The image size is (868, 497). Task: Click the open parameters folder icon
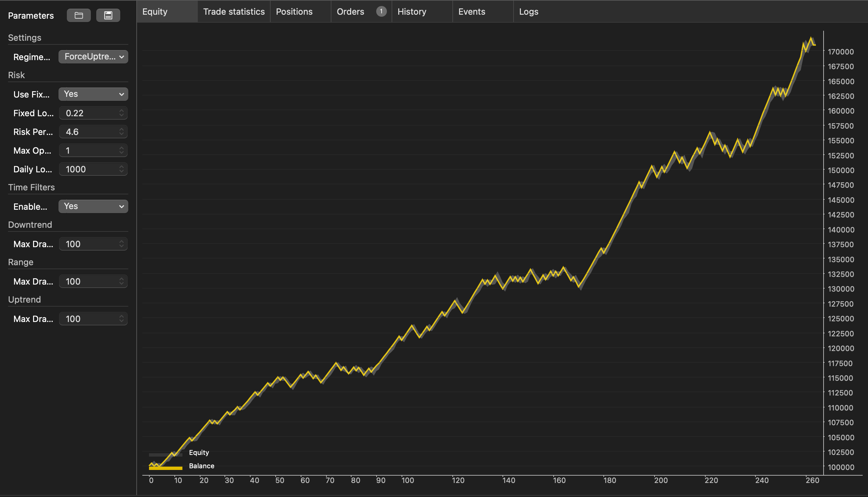(79, 15)
